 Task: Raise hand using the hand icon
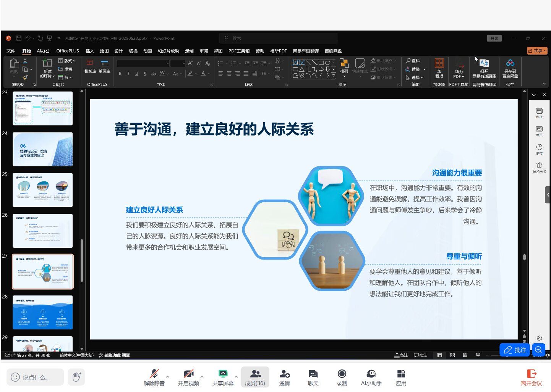coord(76,377)
